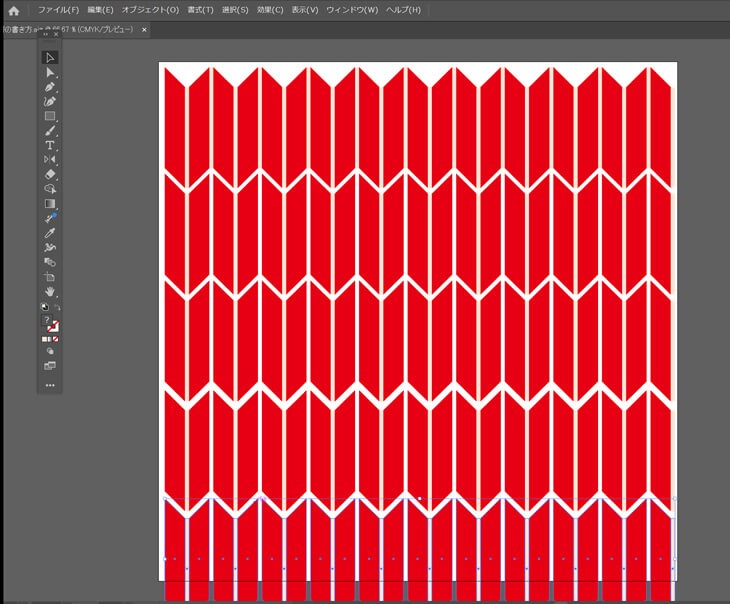The height and width of the screenshot is (604, 730).
Task: Expand the toolbar with double-arrow
Action: (x=45, y=34)
